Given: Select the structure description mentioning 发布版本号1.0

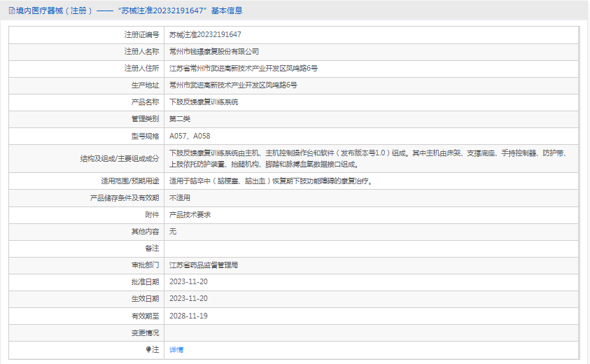Looking at the screenshot, I should (369, 158).
